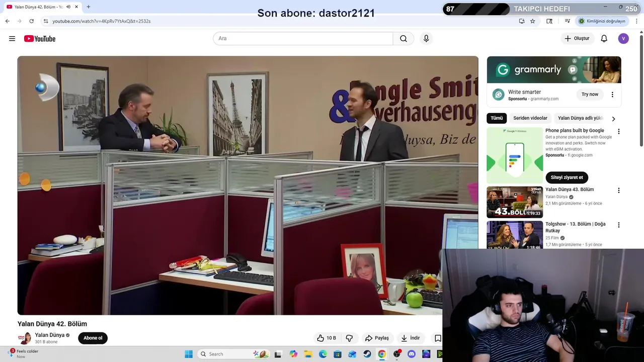Open File Explorer from taskbar
Image resolution: width=644 pixels, height=362 pixels.
click(308, 354)
